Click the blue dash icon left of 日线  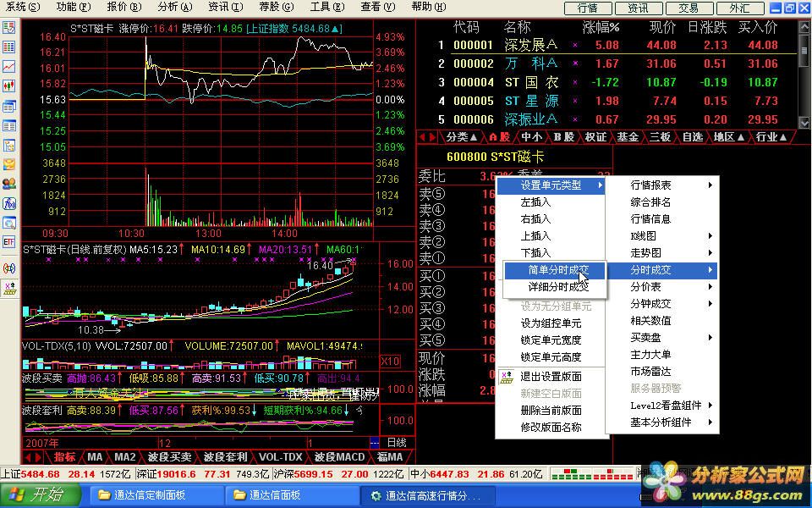click(x=375, y=443)
